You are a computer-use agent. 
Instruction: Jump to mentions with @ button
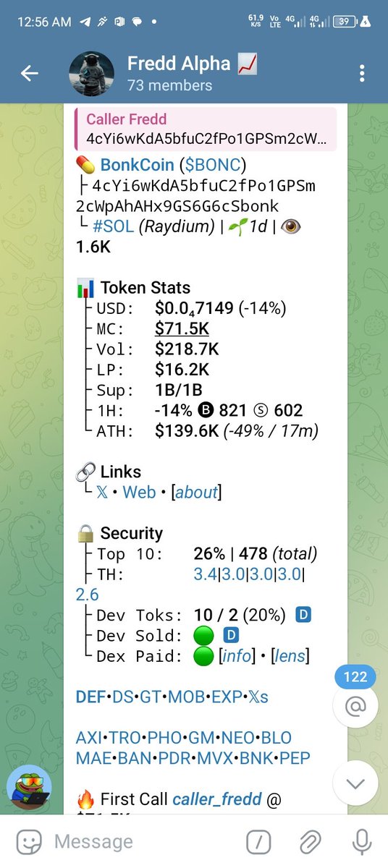pos(355,705)
